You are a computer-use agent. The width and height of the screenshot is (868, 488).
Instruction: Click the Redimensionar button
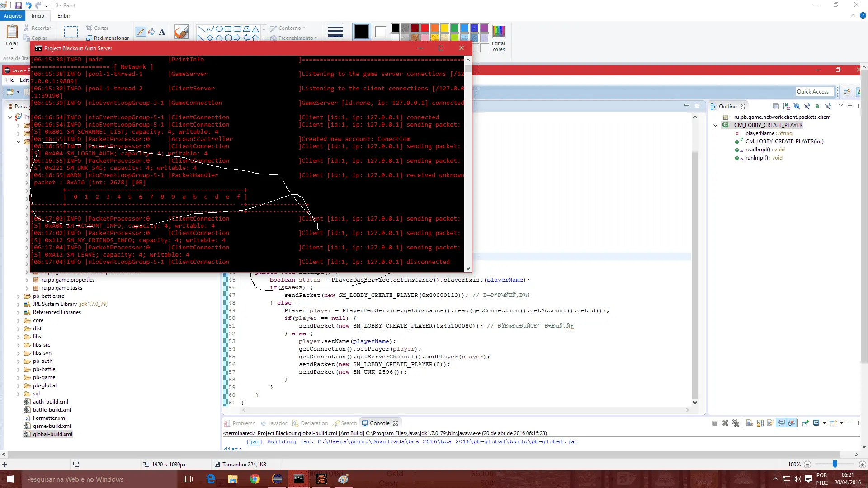pos(108,38)
